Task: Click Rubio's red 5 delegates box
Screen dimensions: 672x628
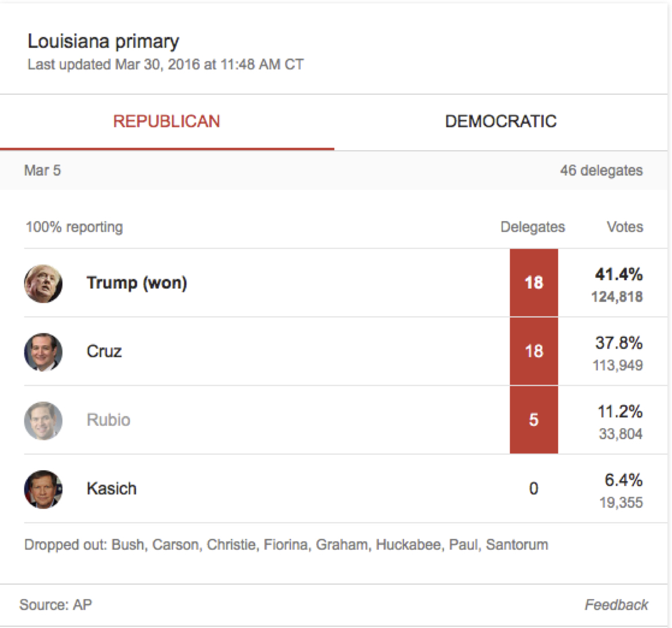Action: pos(533,420)
